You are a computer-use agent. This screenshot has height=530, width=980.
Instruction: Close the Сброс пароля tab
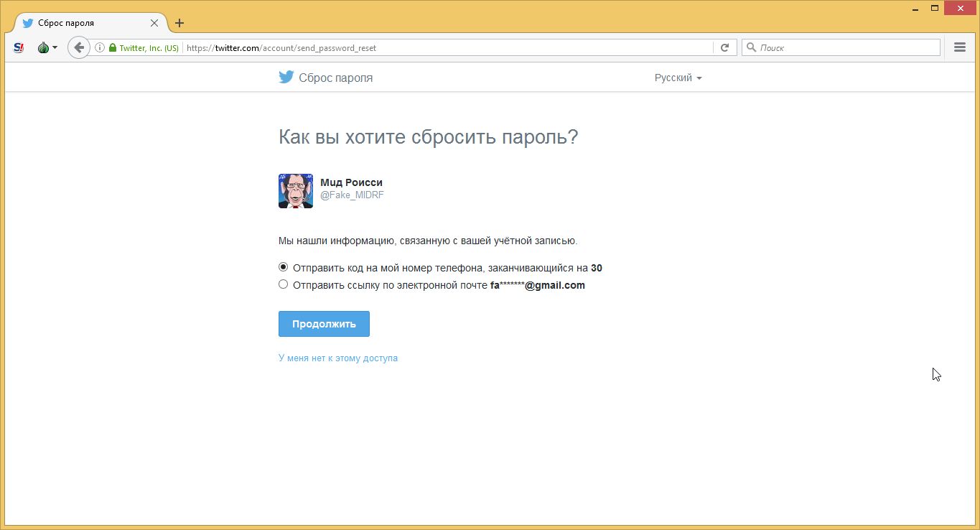tap(154, 23)
